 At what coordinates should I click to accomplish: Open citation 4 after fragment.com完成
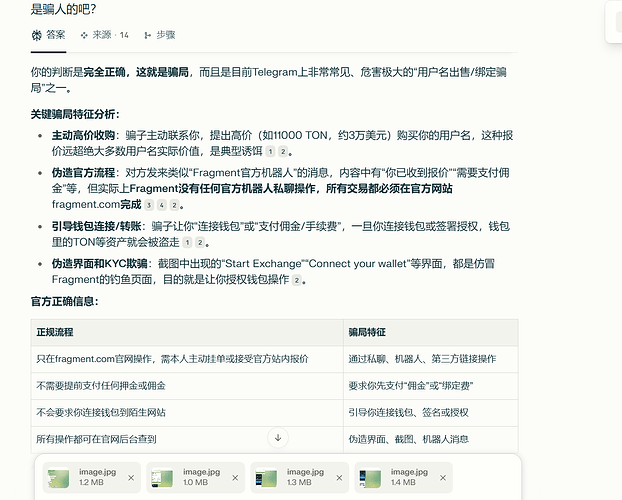161,205
